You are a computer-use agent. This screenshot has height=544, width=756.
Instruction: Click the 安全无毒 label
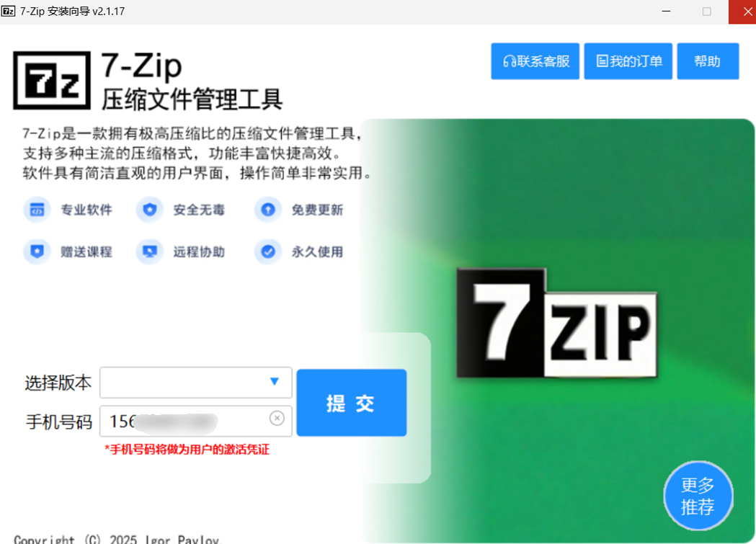tap(199, 210)
